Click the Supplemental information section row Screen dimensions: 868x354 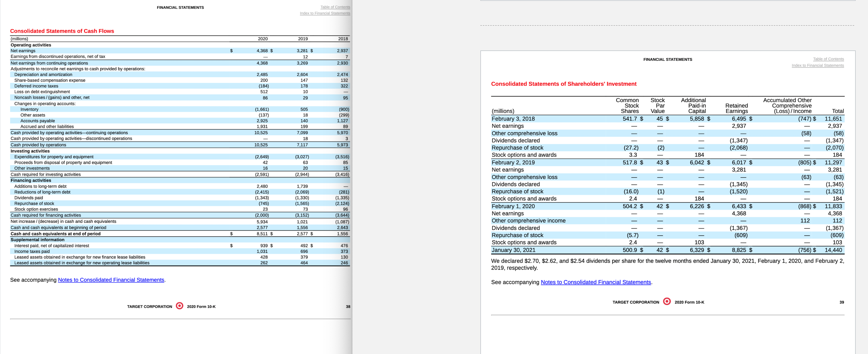37,239
